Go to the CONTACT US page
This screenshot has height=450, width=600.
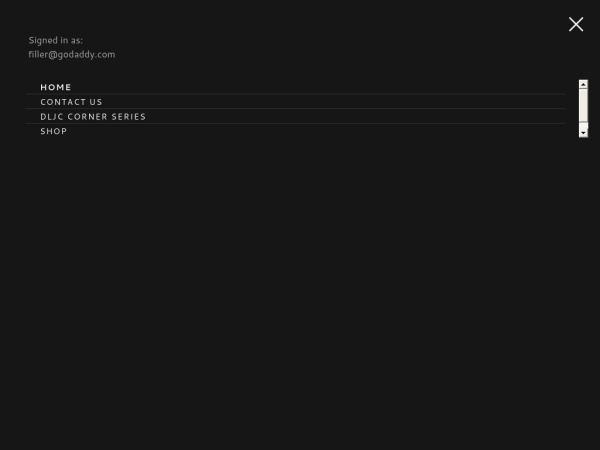click(72, 102)
